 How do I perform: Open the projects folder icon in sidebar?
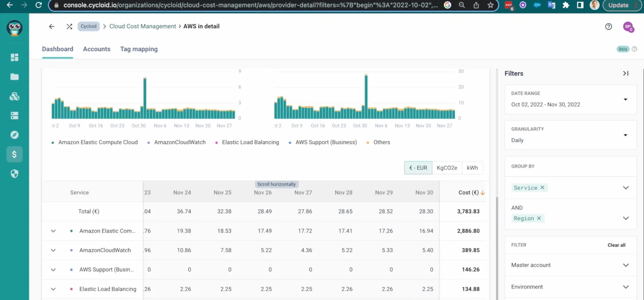pos(14,77)
